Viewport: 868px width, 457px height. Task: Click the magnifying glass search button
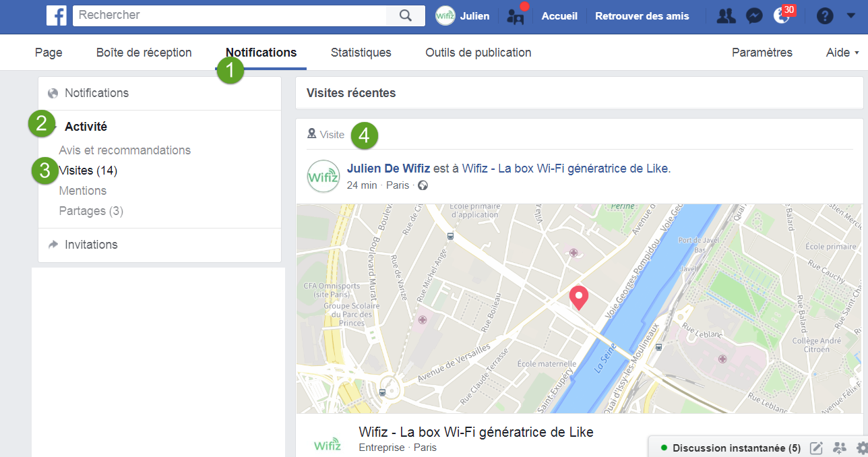[x=405, y=16]
